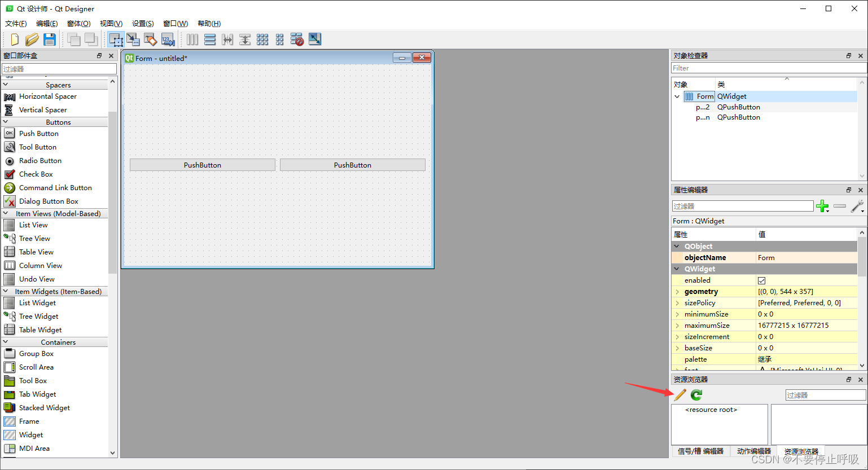Click the save form toolbar icon
The height and width of the screenshot is (470, 868).
pos(50,39)
